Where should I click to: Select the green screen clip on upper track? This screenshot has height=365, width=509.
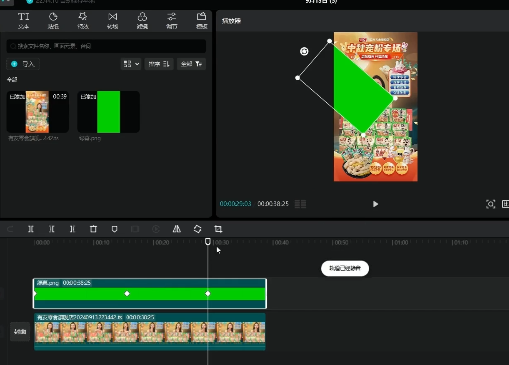tap(150, 293)
